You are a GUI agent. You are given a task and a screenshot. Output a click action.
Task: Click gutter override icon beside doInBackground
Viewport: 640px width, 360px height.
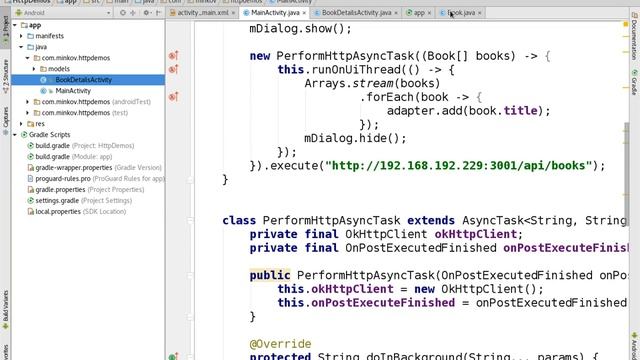[173, 357]
